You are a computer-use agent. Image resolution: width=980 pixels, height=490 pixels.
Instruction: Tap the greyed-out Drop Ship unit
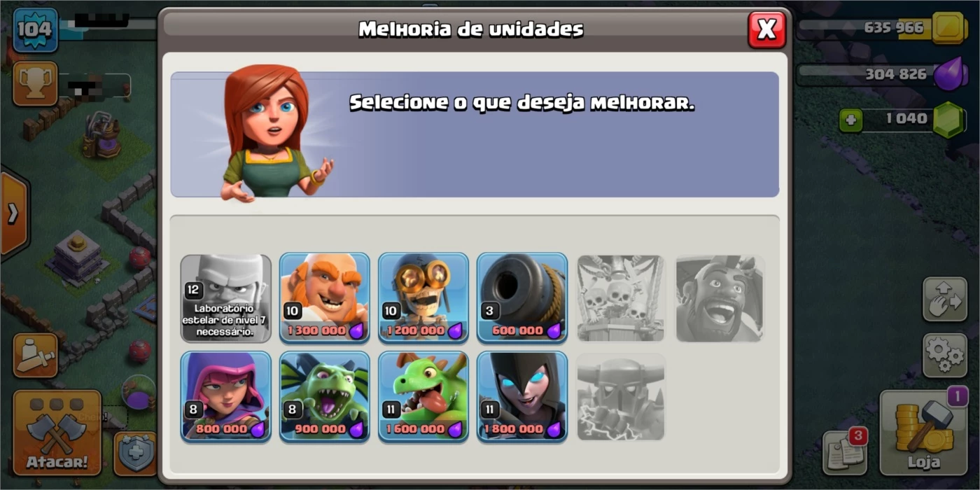coord(620,298)
